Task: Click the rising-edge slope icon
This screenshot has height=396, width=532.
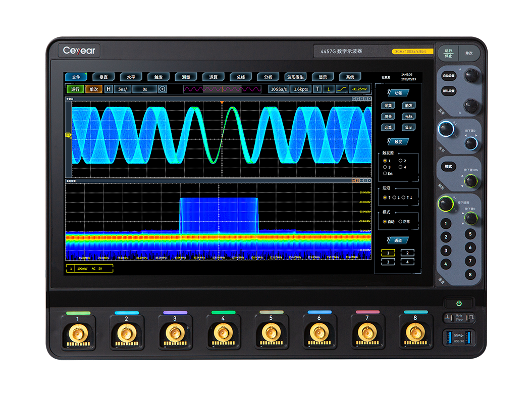Action: coord(341,89)
